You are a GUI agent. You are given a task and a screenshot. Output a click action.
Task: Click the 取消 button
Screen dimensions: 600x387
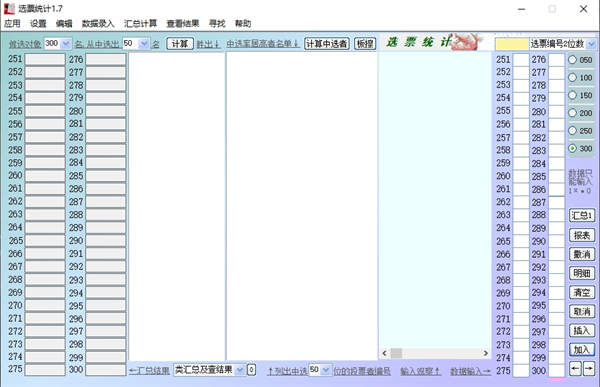(x=582, y=312)
